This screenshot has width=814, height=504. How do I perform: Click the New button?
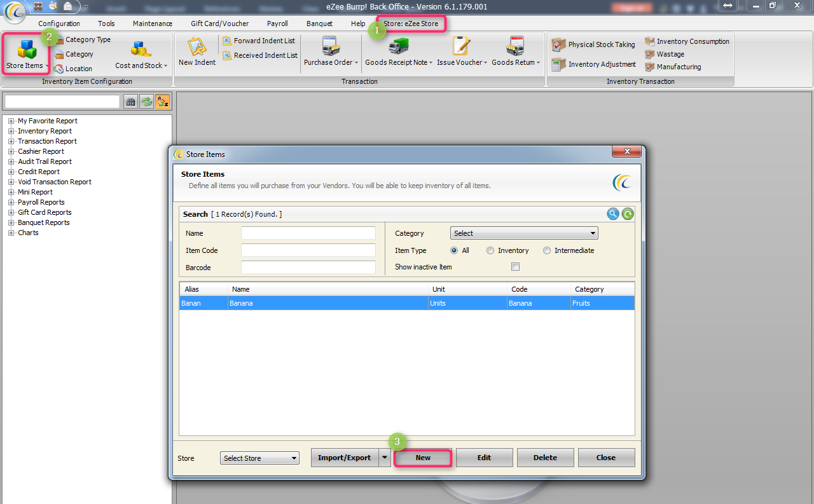pos(423,458)
